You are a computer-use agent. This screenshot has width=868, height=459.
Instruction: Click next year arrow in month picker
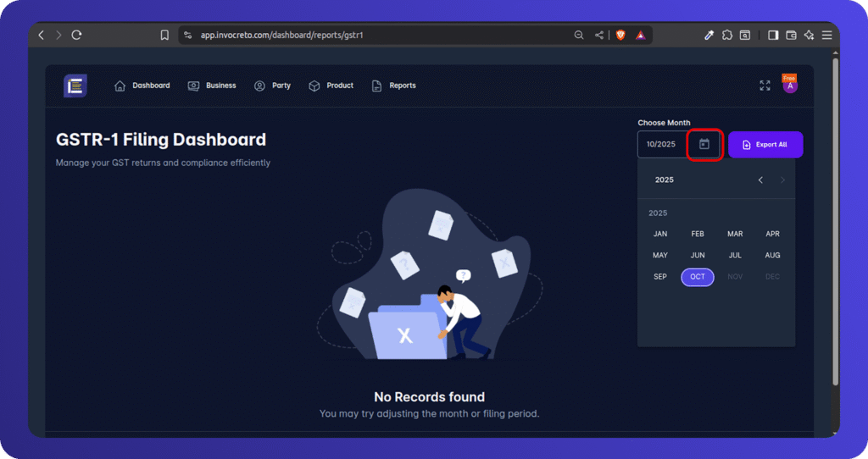coord(782,180)
